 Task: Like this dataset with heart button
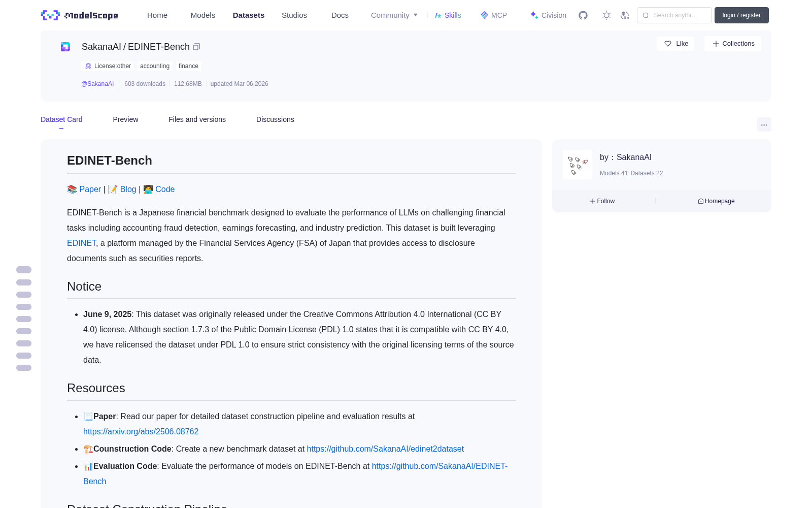(675, 44)
